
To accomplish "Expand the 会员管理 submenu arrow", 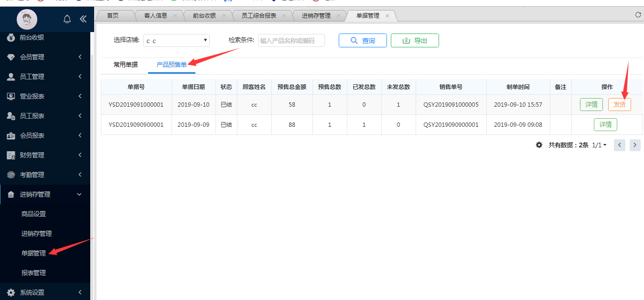I will (x=80, y=57).
